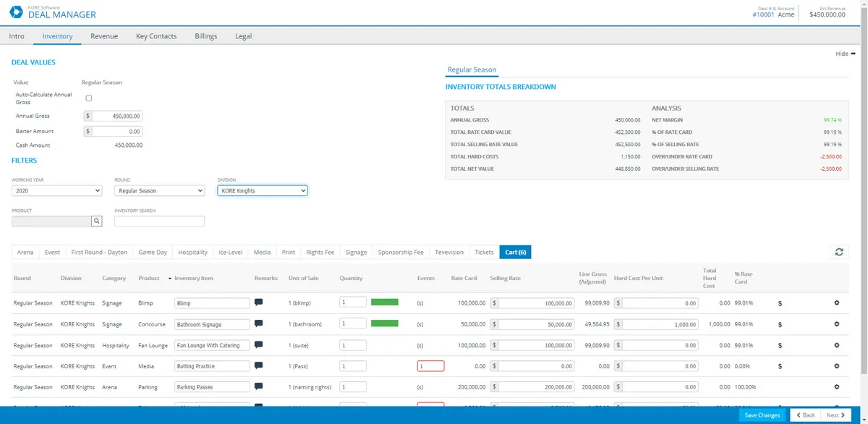This screenshot has height=424, width=868.
Task: Select Regular Season totals tab
Action: pos(472,70)
